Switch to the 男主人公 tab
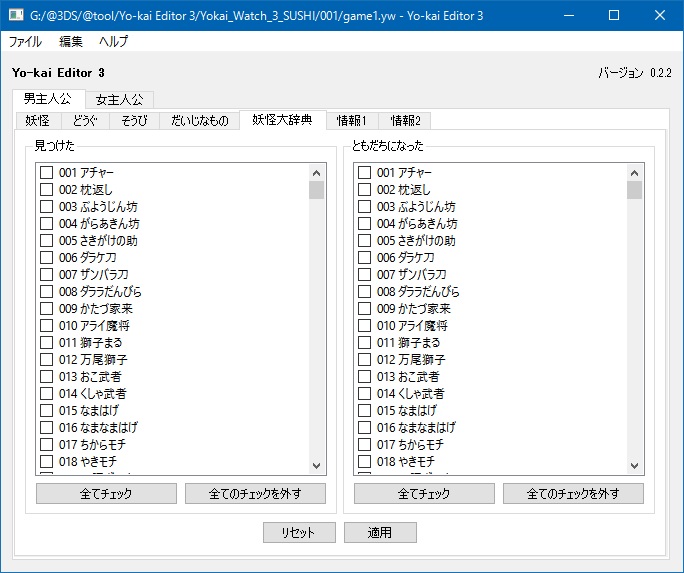The height and width of the screenshot is (573, 684). [x=48, y=99]
